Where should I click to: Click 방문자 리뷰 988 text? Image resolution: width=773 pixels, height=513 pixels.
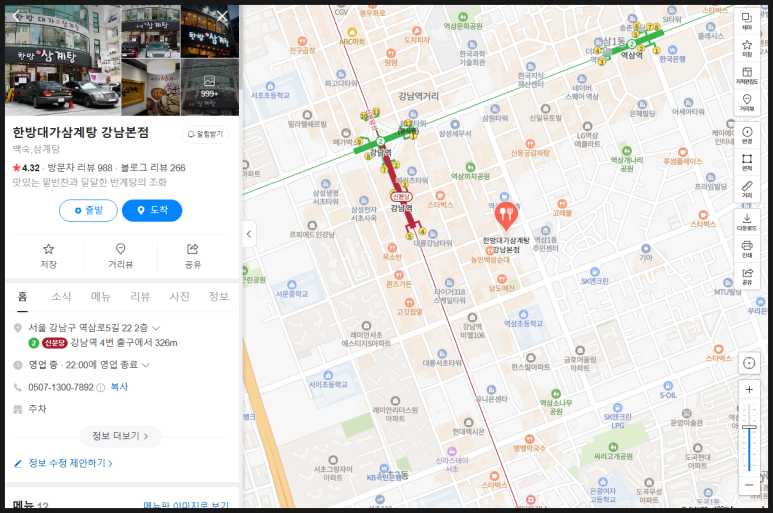pos(80,168)
